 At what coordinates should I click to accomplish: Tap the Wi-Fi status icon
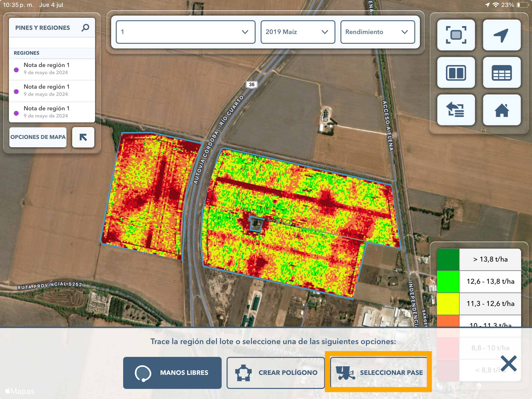pos(496,5)
